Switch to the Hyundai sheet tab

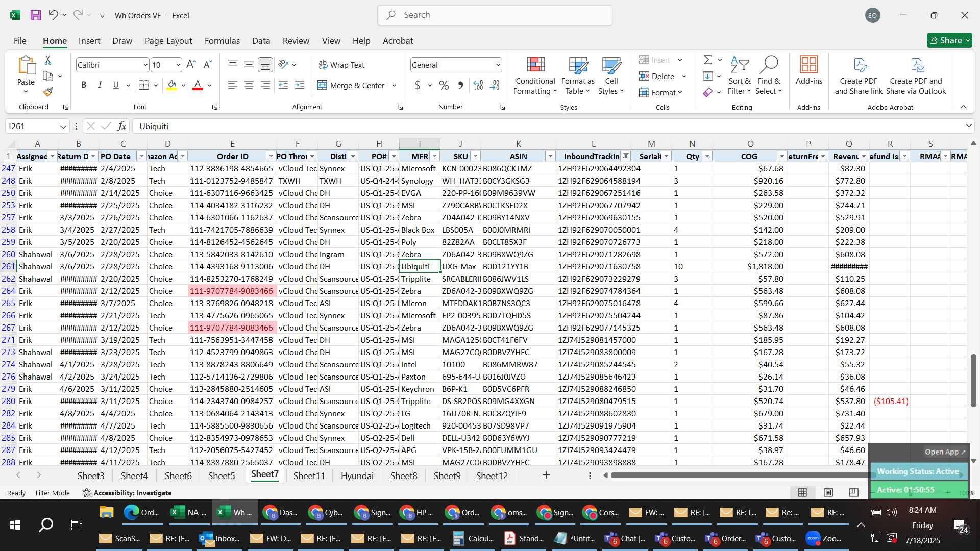tap(357, 475)
